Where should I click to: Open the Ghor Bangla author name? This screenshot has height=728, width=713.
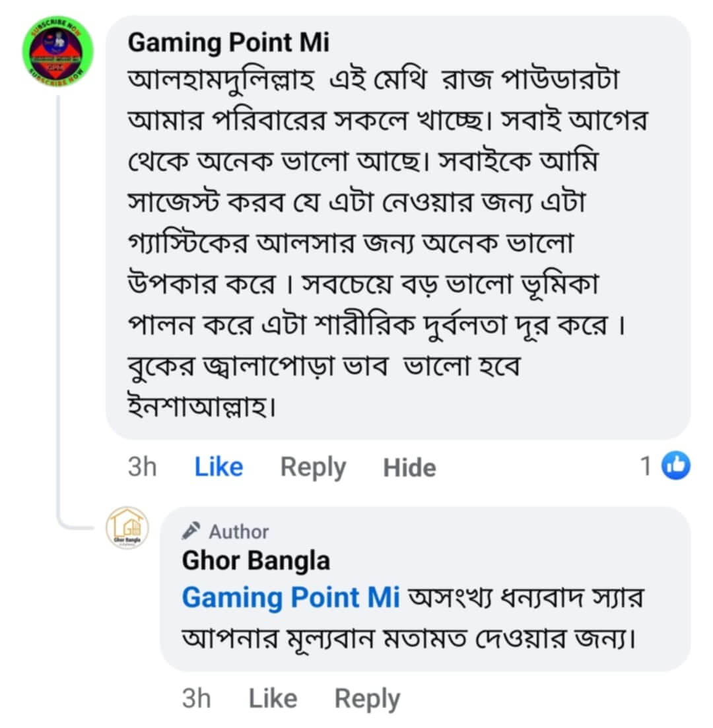click(x=255, y=561)
